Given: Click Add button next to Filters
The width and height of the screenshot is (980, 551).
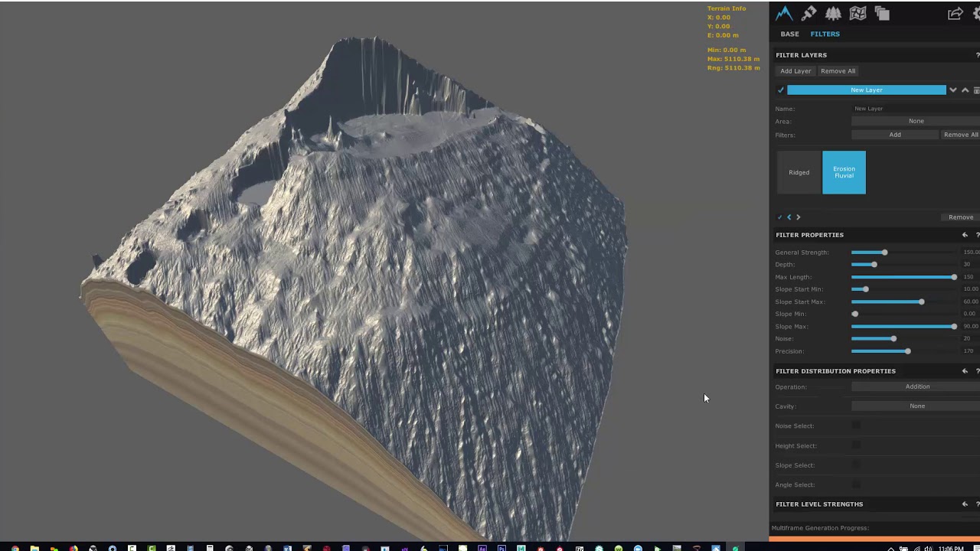Looking at the screenshot, I should (895, 135).
